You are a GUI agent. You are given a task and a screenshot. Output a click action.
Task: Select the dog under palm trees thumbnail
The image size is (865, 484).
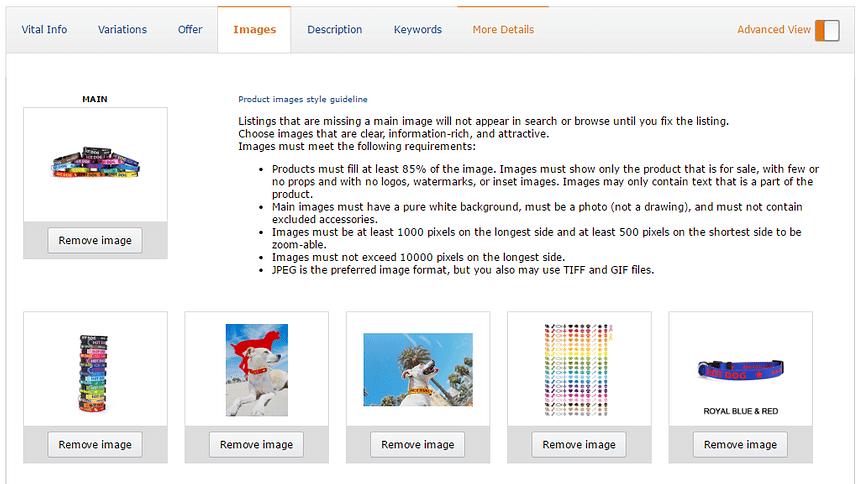point(418,370)
